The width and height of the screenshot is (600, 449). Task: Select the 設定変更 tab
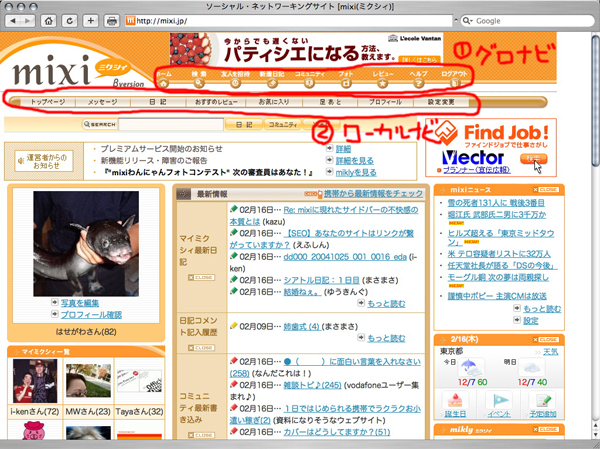[441, 102]
